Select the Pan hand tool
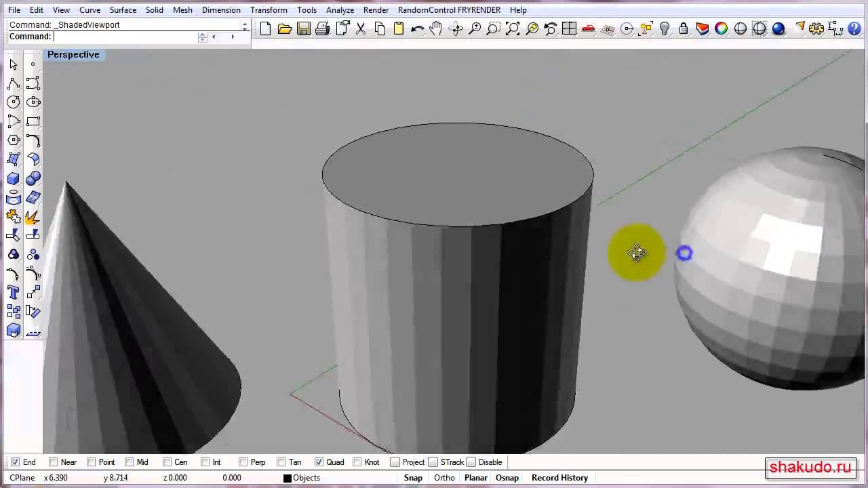The height and width of the screenshot is (488, 868). [x=436, y=28]
